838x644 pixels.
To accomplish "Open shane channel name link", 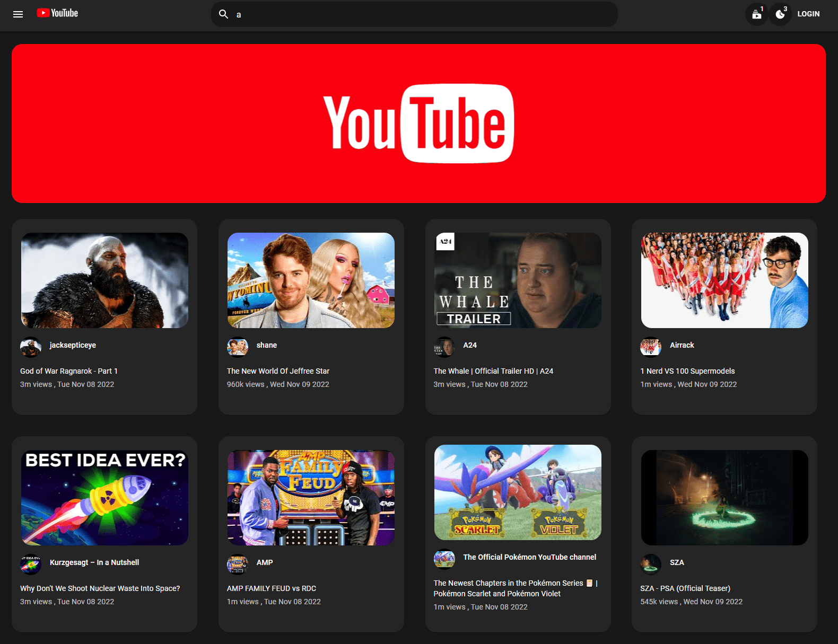I will [x=267, y=345].
